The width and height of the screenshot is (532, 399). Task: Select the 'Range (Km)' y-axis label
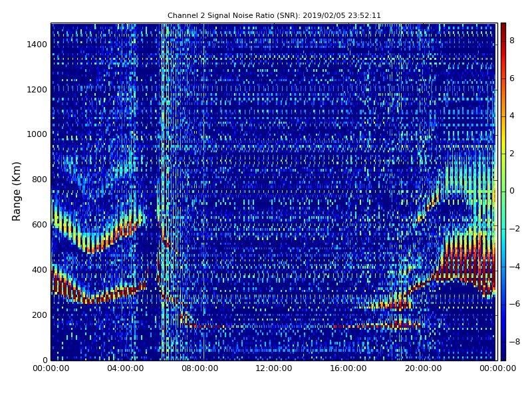tap(16, 192)
